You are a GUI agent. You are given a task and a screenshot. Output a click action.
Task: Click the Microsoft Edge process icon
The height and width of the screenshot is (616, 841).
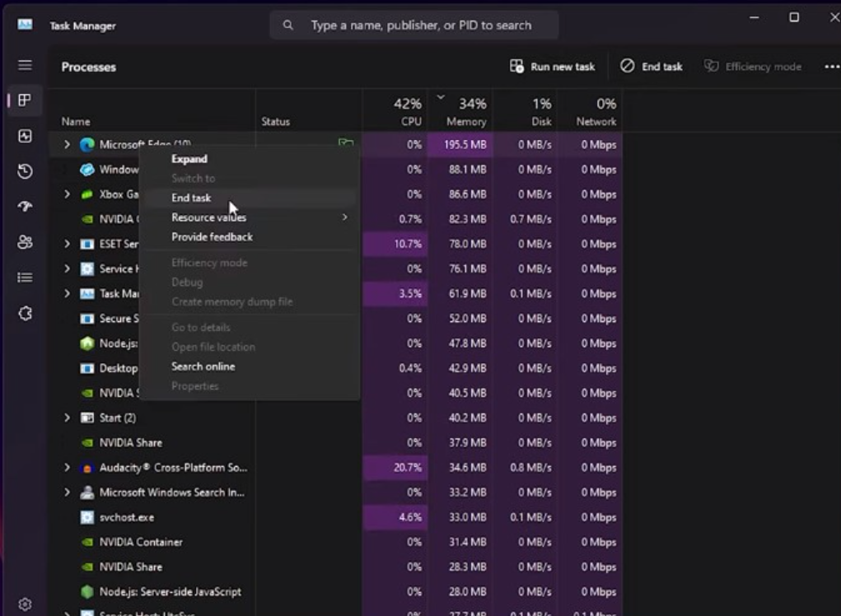click(x=86, y=145)
